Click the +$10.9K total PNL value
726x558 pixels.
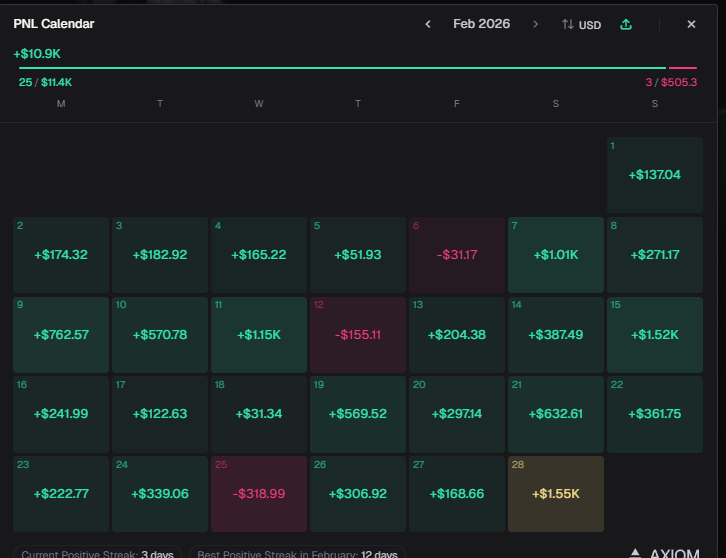pyautogui.click(x=37, y=54)
